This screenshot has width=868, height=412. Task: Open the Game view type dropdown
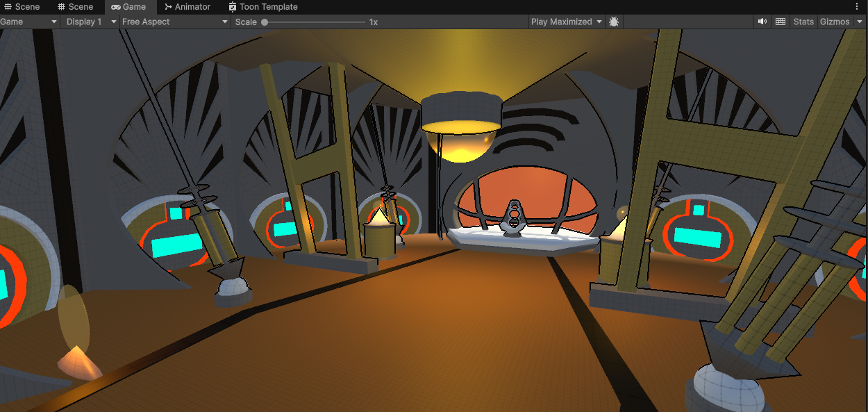[x=29, y=22]
